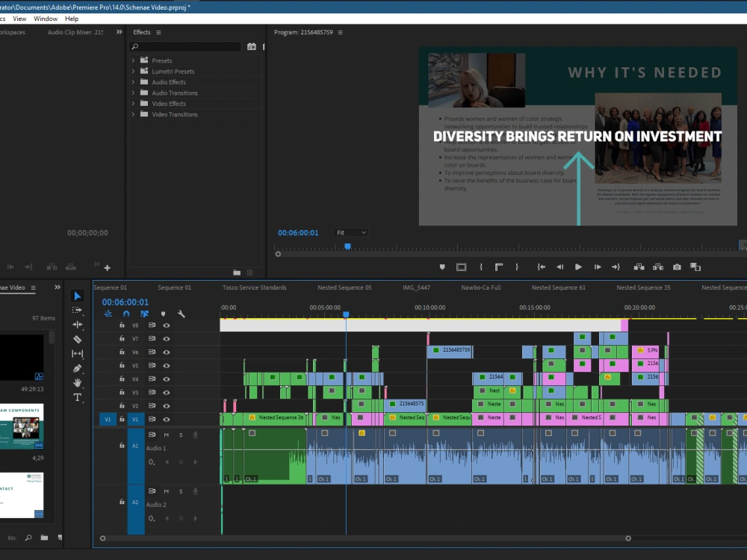The image size is (747, 560).
Task: Click the Lift button
Action: coord(639,267)
